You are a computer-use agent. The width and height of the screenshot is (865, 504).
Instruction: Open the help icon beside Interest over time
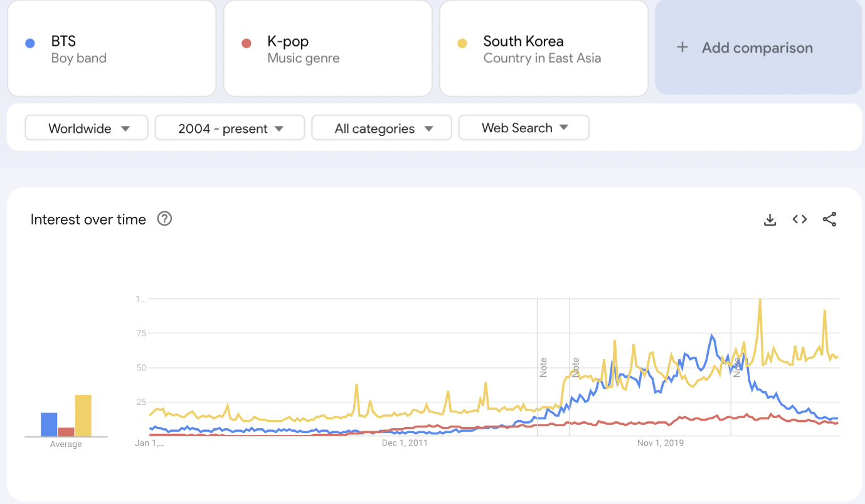point(164,219)
